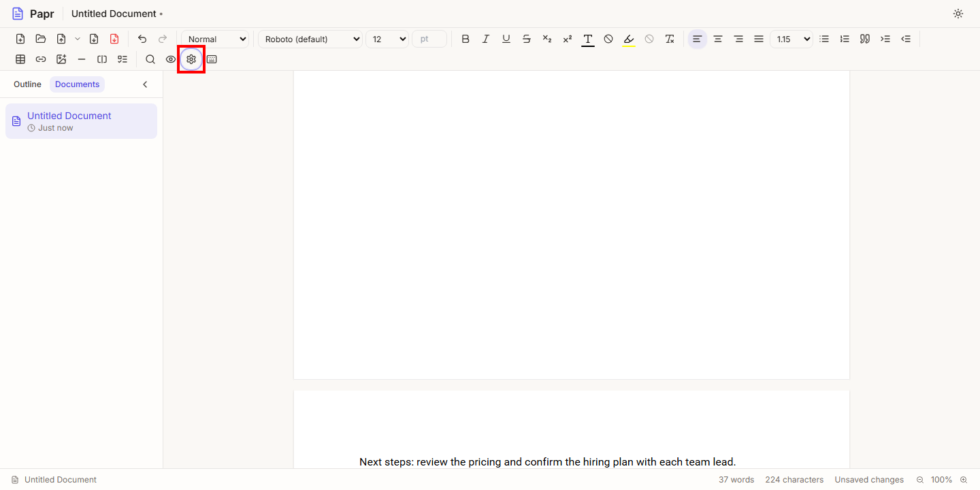Toggle preview mode with the eye icon
This screenshot has height=490, width=980.
pyautogui.click(x=171, y=59)
